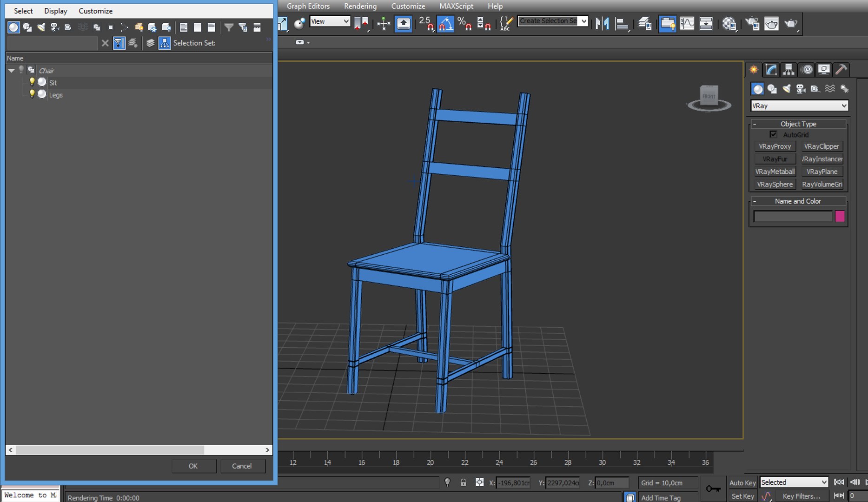Switch to the Hierarchy panel tab
868x502 pixels.
788,70
